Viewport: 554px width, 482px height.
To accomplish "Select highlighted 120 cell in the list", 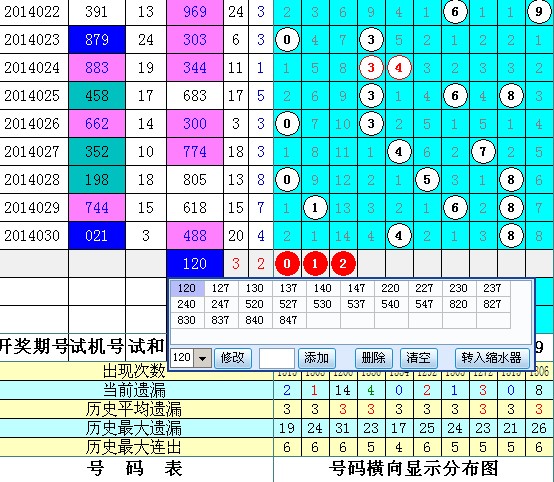I will pos(187,288).
